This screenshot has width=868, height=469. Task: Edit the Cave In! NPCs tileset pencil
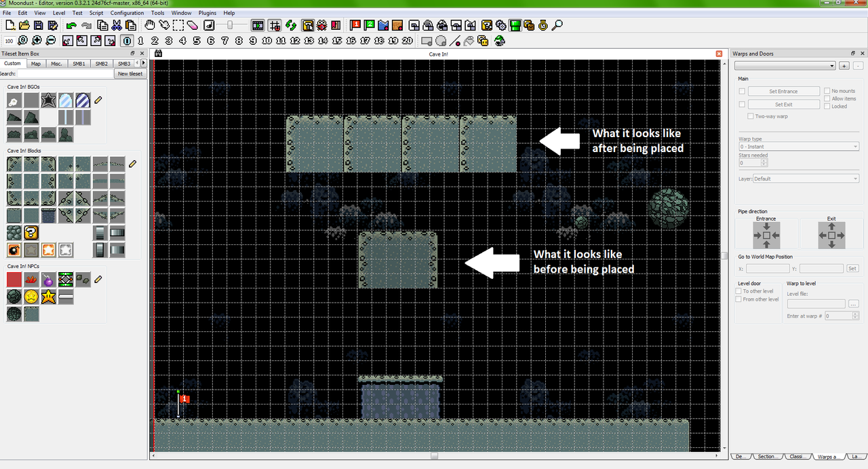[98, 279]
